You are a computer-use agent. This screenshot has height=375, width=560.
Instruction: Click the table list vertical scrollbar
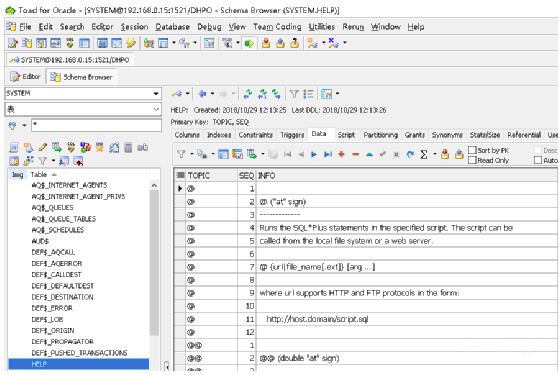point(154,262)
